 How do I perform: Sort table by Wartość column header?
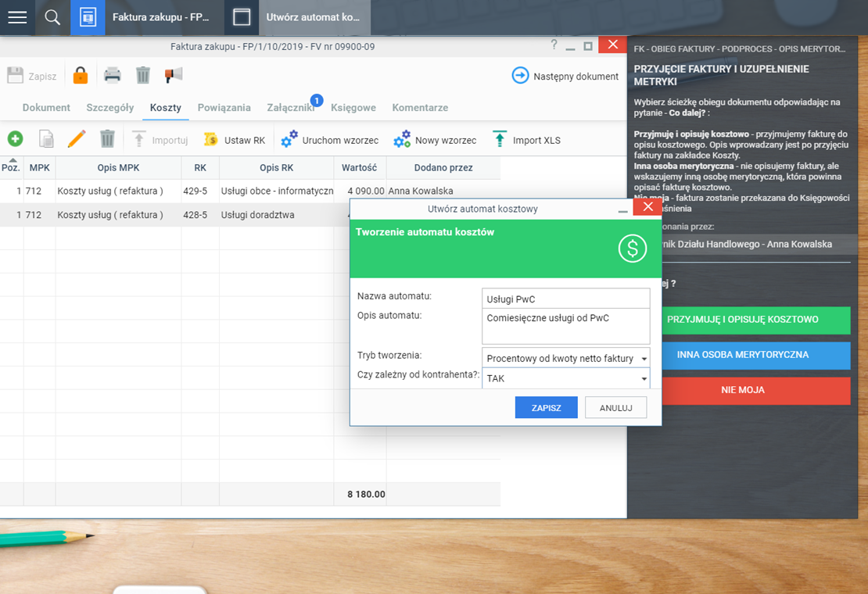tap(359, 168)
